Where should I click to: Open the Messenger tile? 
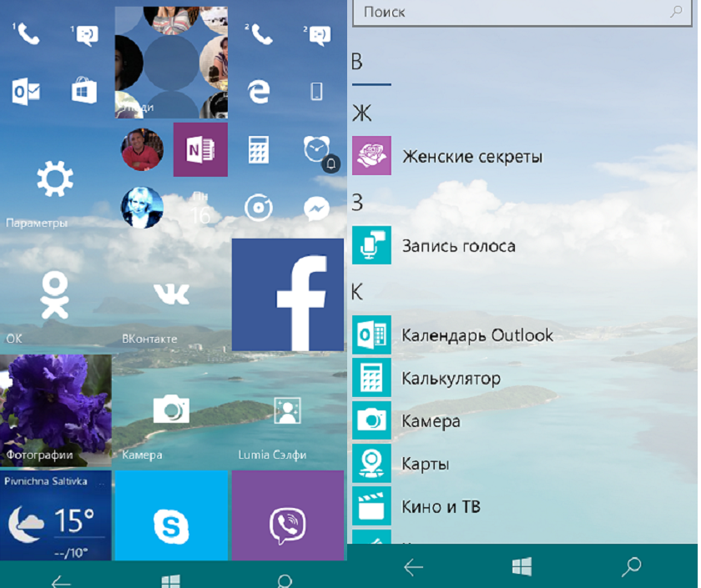(x=317, y=208)
